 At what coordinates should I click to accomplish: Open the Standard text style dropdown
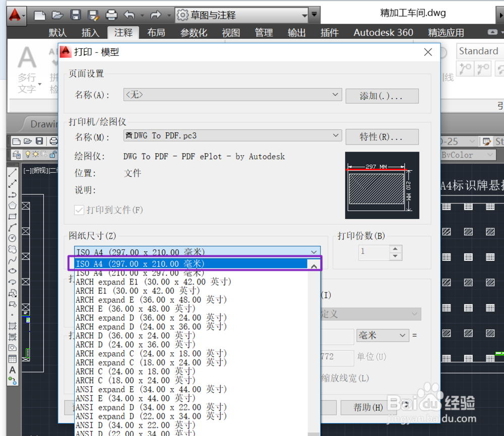[x=480, y=51]
